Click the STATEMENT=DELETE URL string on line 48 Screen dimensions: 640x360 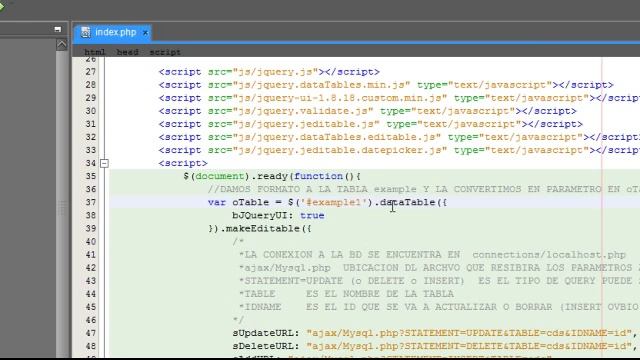(469, 346)
